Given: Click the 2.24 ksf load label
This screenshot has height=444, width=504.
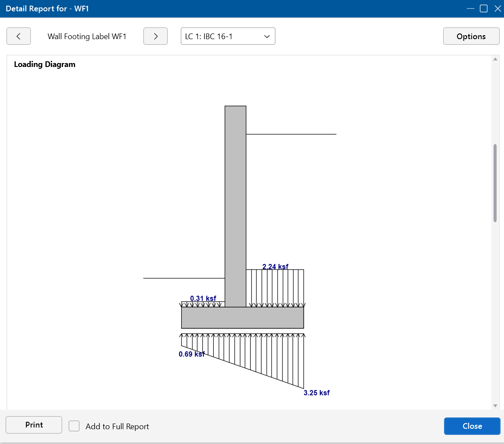Looking at the screenshot, I should pos(275,267).
